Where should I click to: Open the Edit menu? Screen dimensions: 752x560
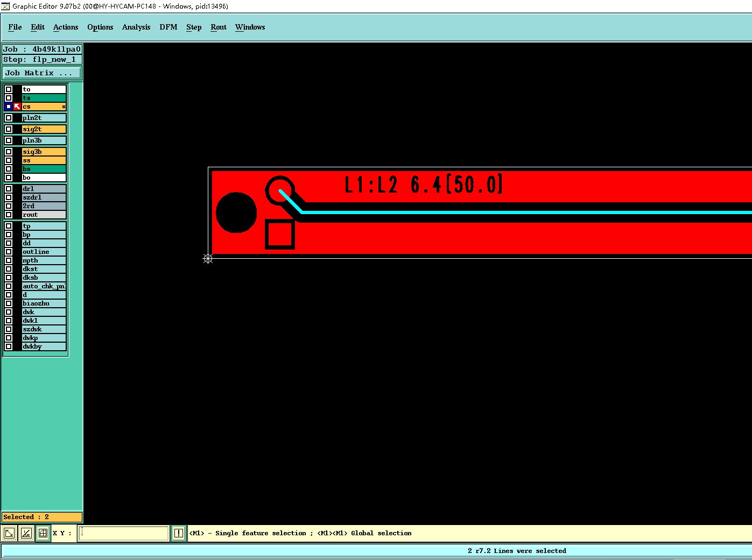(38, 27)
